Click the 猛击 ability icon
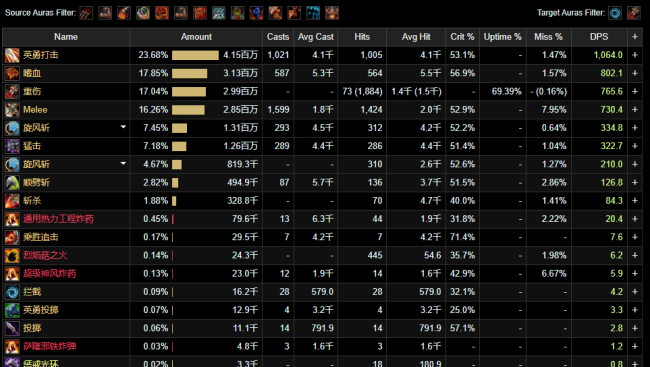Image resolution: width=650 pixels, height=367 pixels. coord(12,146)
